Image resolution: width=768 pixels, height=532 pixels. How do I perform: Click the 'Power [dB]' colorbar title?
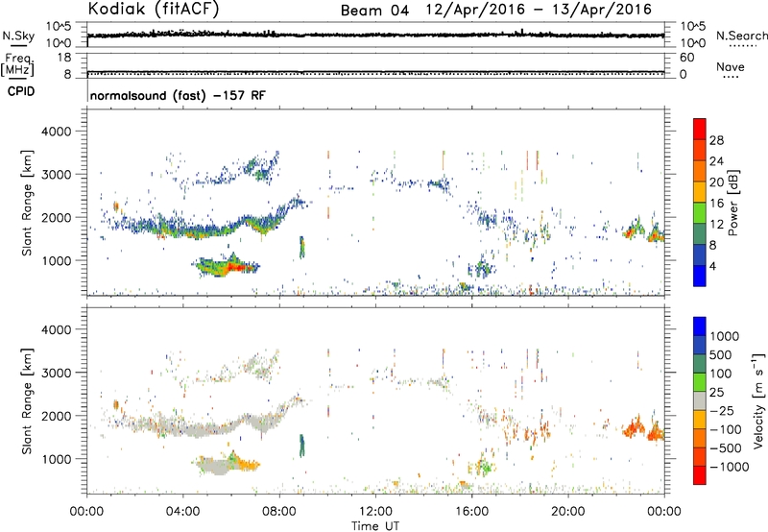(733, 203)
